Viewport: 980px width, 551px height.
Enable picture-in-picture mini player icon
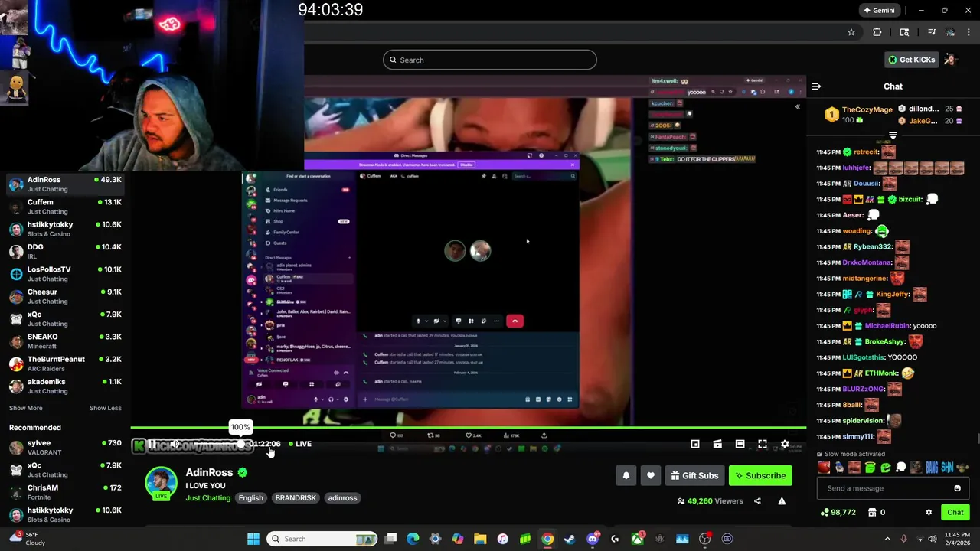(x=695, y=444)
